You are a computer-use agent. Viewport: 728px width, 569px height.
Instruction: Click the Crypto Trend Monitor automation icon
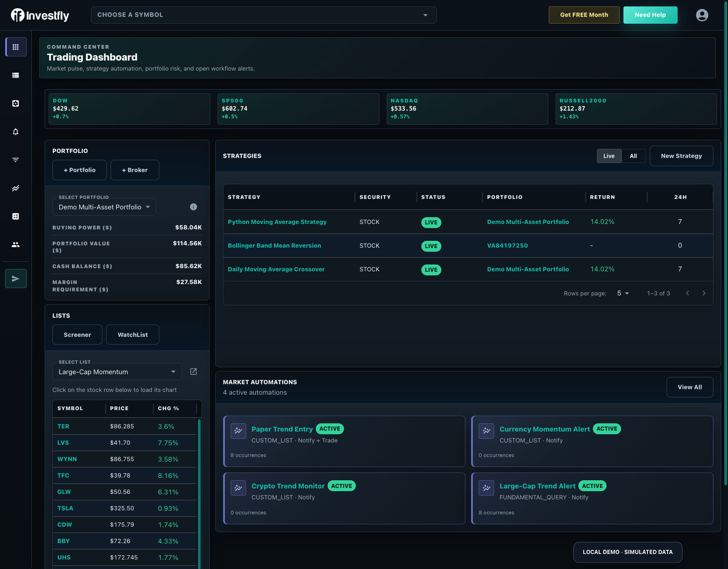pos(238,488)
